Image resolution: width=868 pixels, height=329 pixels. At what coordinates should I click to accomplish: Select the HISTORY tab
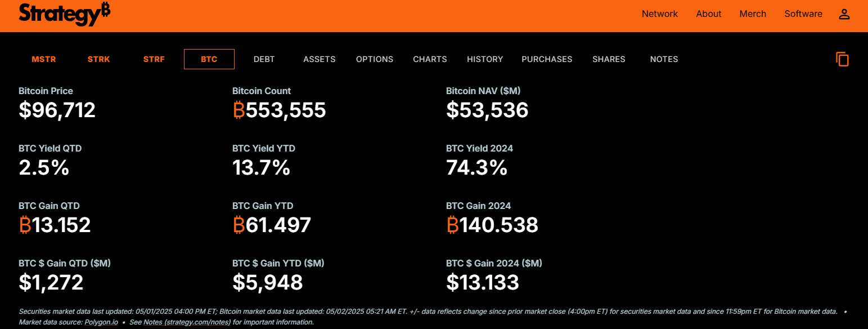[x=484, y=59]
